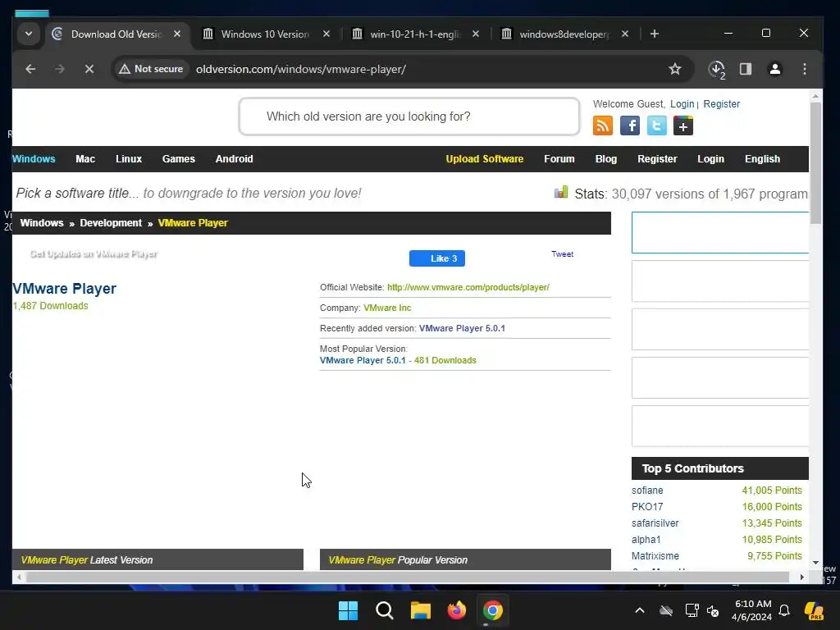The width and height of the screenshot is (840, 630).
Task: Open recently added VMware Player 5.0.1
Action: pos(462,328)
